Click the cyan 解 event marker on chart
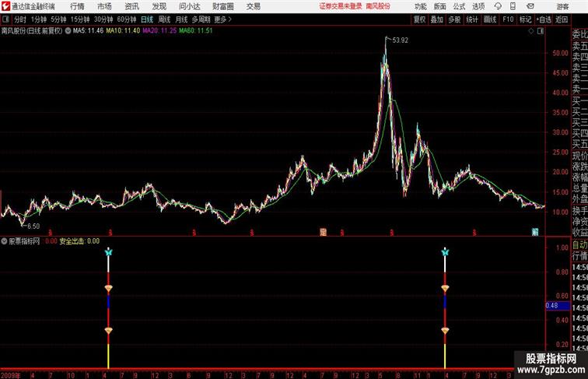 click(x=535, y=232)
